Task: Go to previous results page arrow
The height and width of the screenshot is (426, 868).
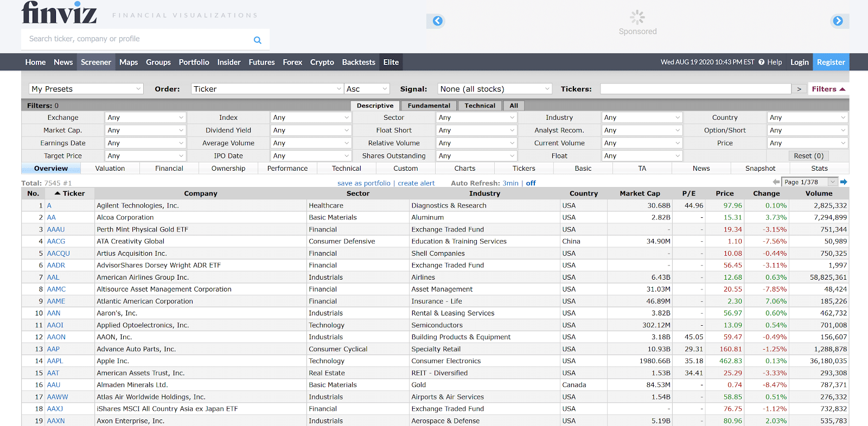Action: coord(776,182)
